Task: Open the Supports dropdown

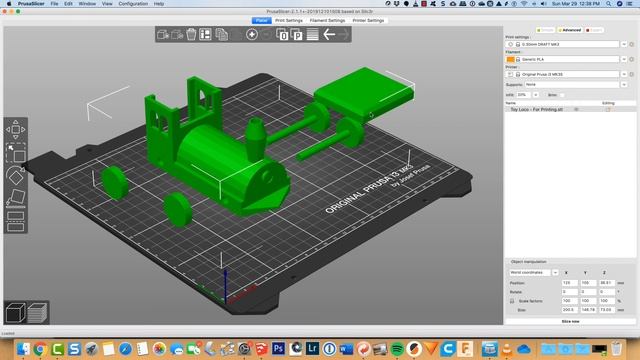Action: point(624,84)
